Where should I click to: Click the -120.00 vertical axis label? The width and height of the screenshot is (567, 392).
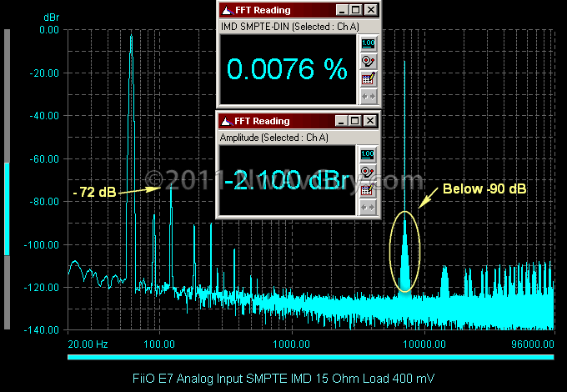(42, 288)
